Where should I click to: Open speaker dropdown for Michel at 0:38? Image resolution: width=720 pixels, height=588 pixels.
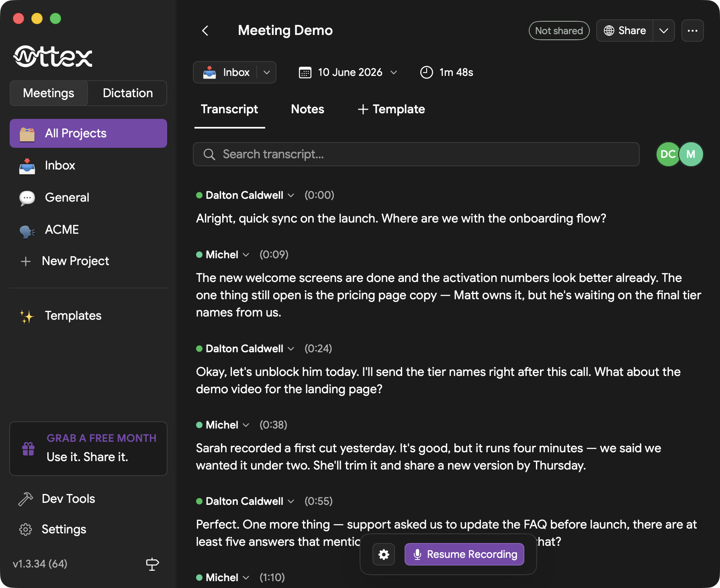pyautogui.click(x=246, y=425)
